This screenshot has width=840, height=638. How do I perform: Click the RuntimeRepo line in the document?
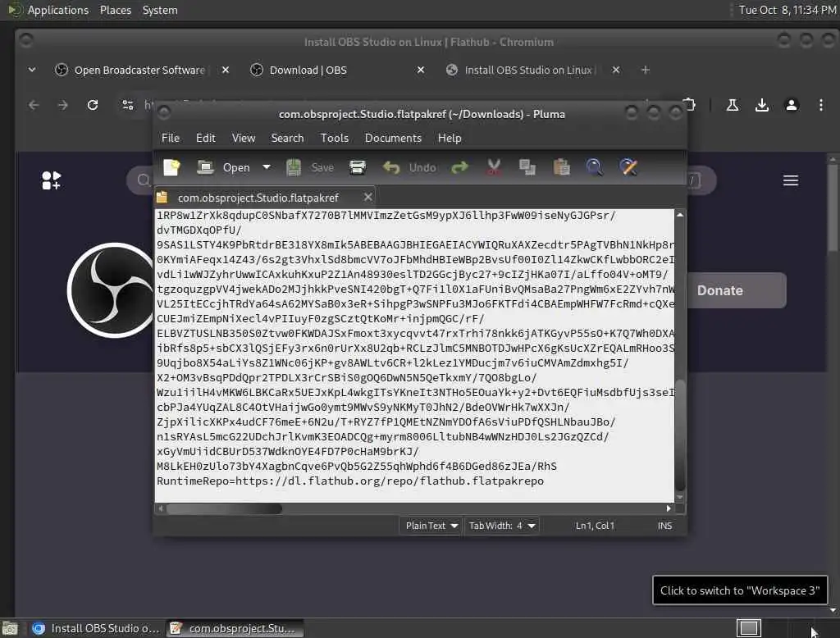tap(350, 481)
